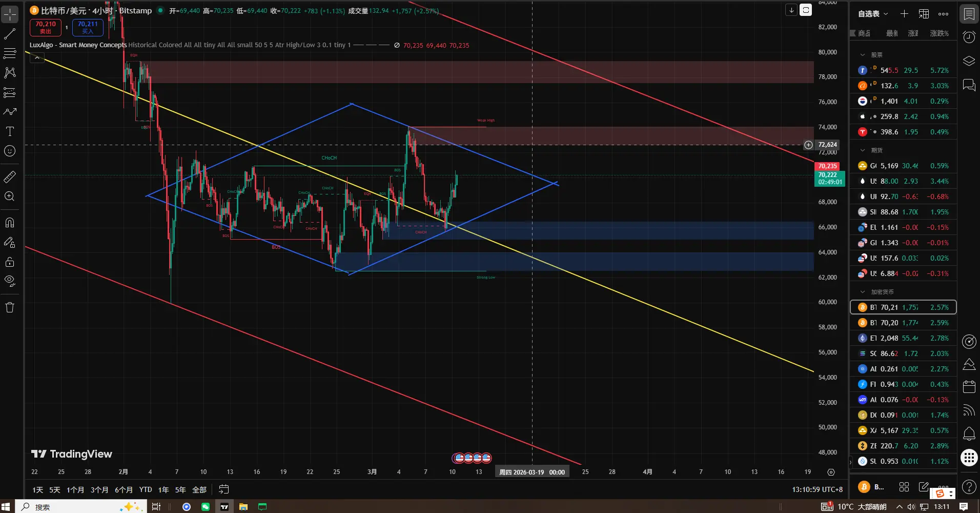Activate the zoom in tool

[10, 196]
